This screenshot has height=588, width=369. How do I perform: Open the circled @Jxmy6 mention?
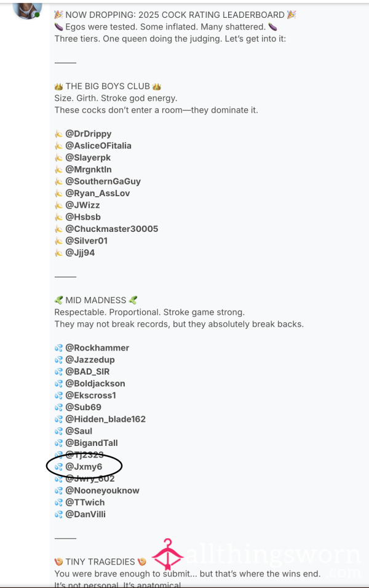click(x=84, y=467)
